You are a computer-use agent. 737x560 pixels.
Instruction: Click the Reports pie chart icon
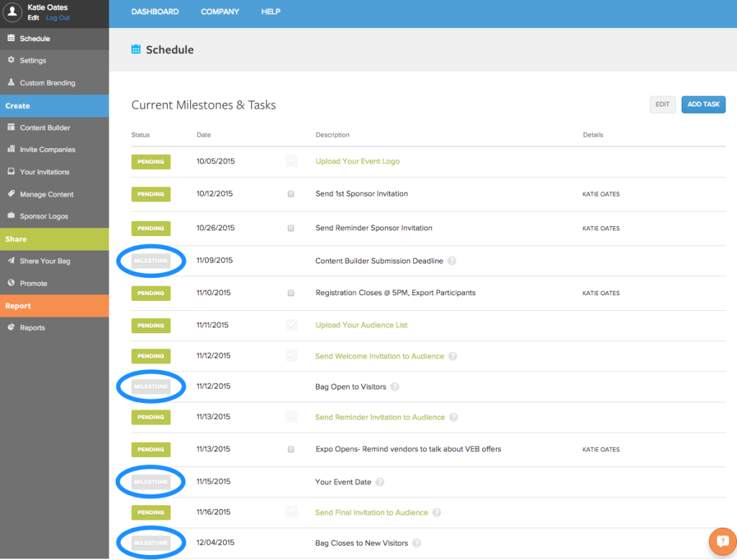(x=11, y=328)
